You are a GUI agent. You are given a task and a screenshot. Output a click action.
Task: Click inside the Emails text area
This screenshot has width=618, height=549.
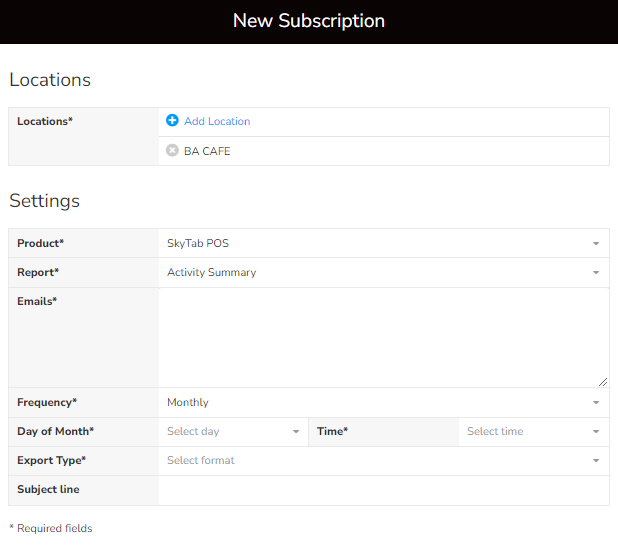pyautogui.click(x=383, y=337)
